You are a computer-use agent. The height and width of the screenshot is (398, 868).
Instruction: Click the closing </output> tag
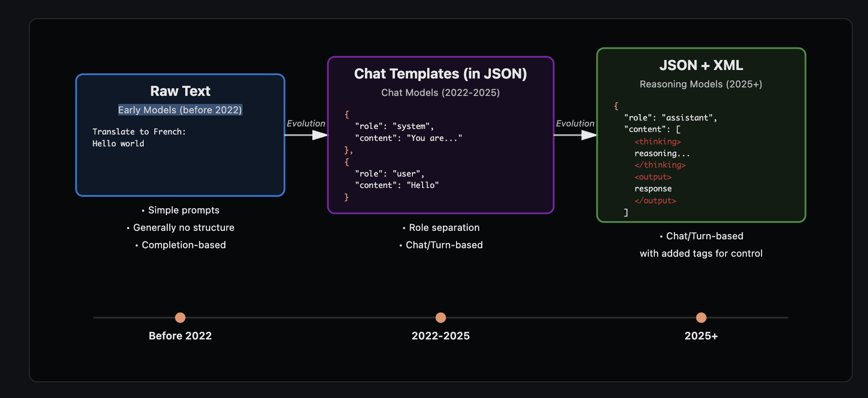(x=655, y=201)
